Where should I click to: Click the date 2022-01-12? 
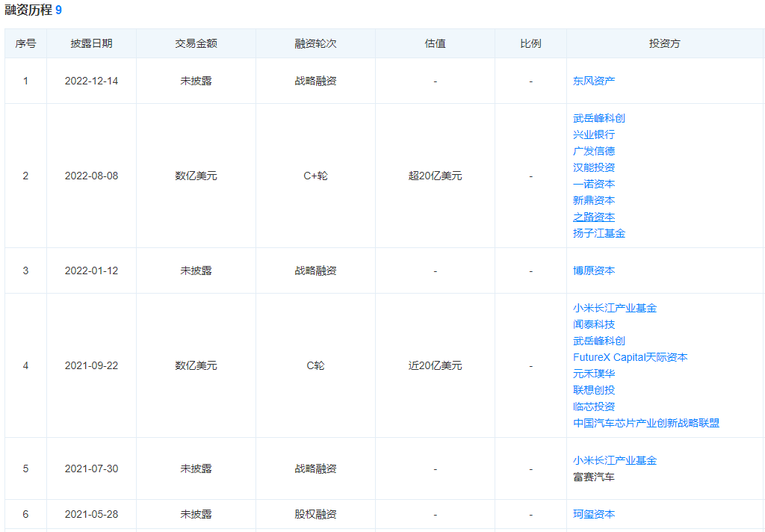pos(91,271)
